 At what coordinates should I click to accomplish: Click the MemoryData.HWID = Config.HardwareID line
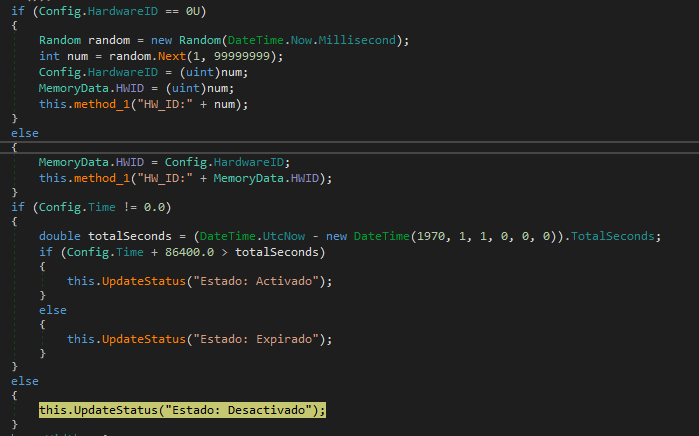pos(163,162)
